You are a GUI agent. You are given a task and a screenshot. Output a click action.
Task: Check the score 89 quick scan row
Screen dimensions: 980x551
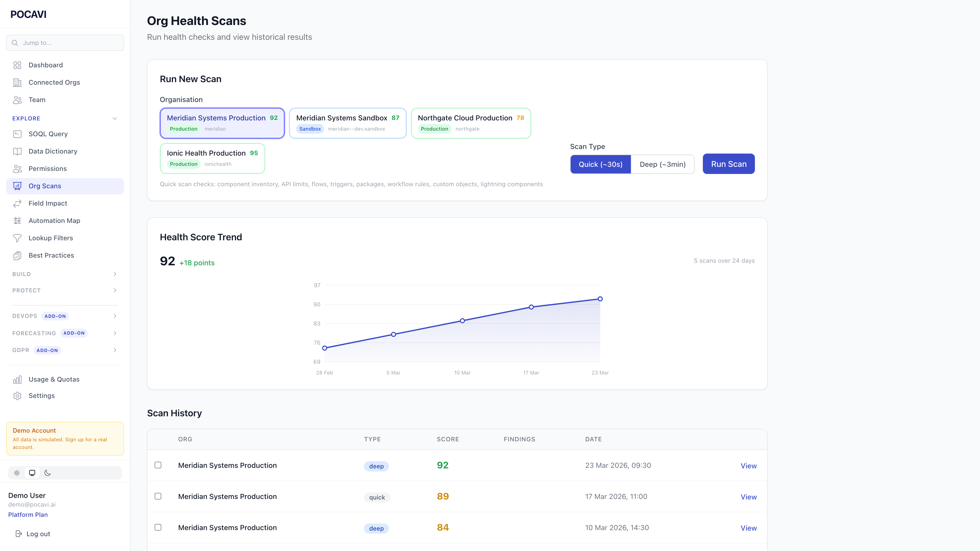[x=158, y=496]
